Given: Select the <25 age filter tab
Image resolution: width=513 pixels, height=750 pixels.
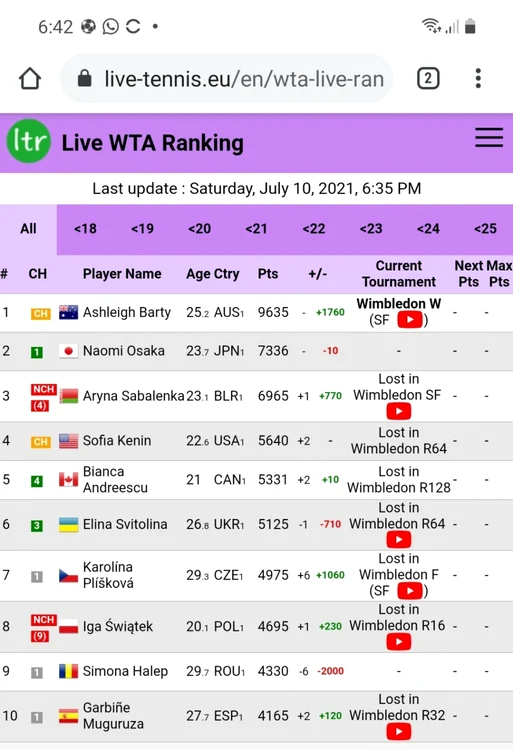Looking at the screenshot, I should click(485, 229).
